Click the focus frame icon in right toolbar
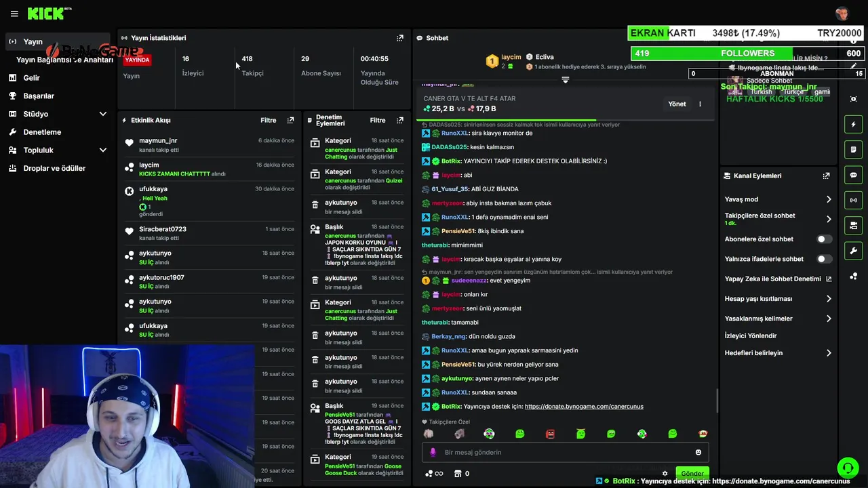Viewport: 868px width, 488px height. pos(853,99)
